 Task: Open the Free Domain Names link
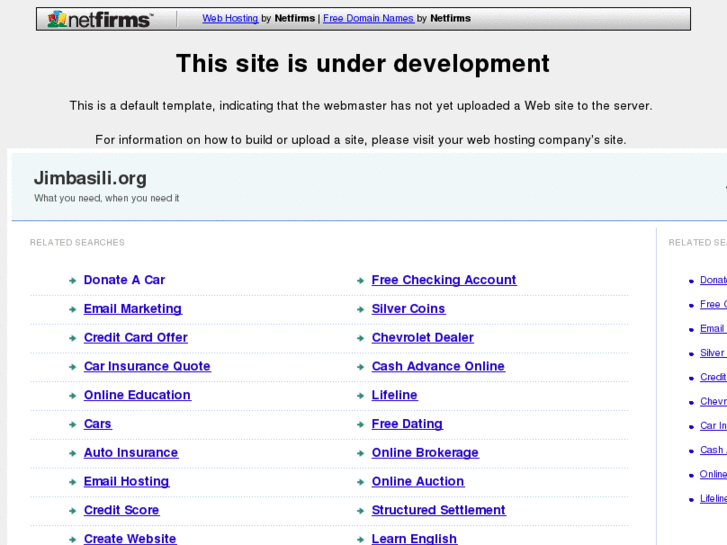(368, 18)
